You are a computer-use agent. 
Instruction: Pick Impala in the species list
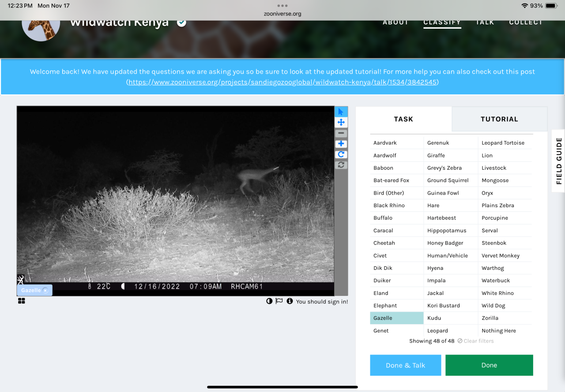[436, 280]
